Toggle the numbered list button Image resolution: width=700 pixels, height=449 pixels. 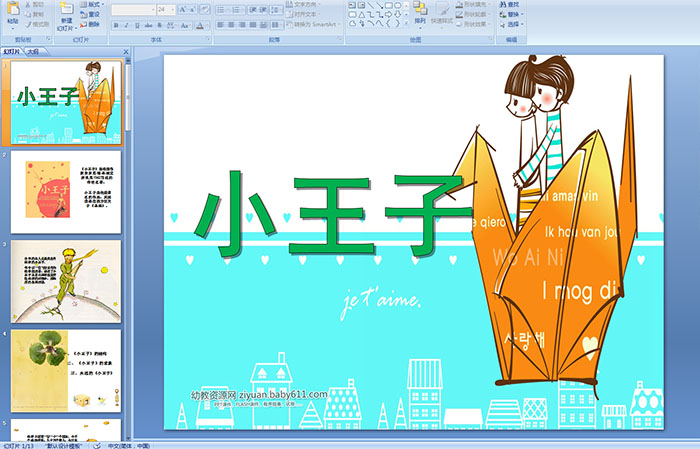[237, 9]
